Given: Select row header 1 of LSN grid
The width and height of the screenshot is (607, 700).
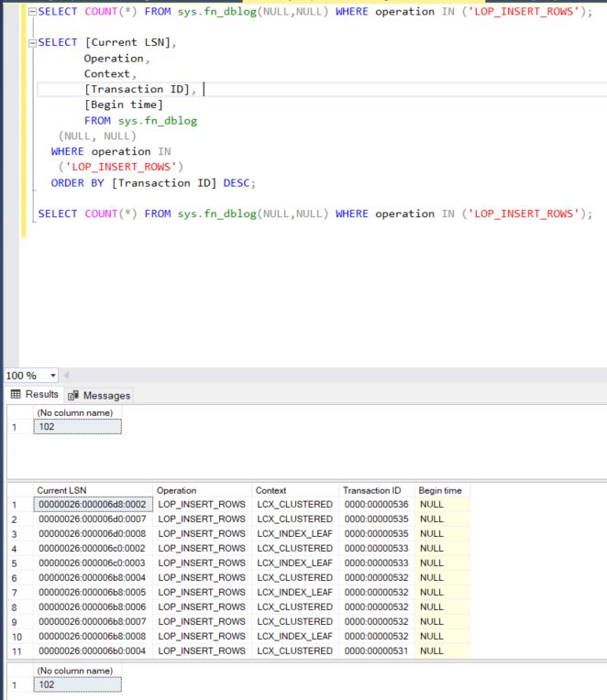Looking at the screenshot, I should point(20,505).
